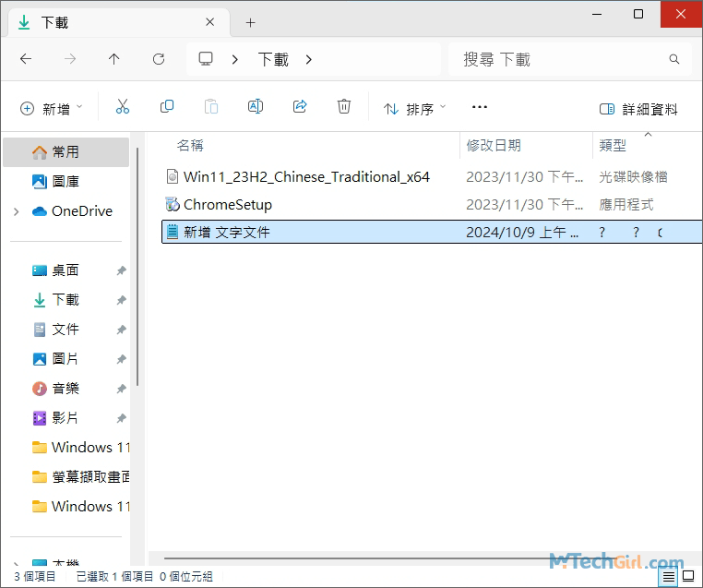Open 圖片 folder in sidebar

point(66,359)
